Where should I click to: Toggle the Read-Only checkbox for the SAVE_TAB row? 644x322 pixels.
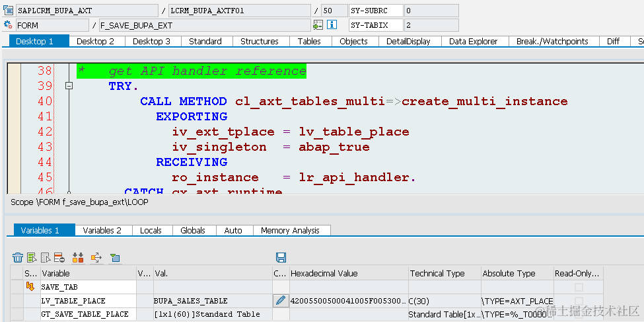pos(579,287)
